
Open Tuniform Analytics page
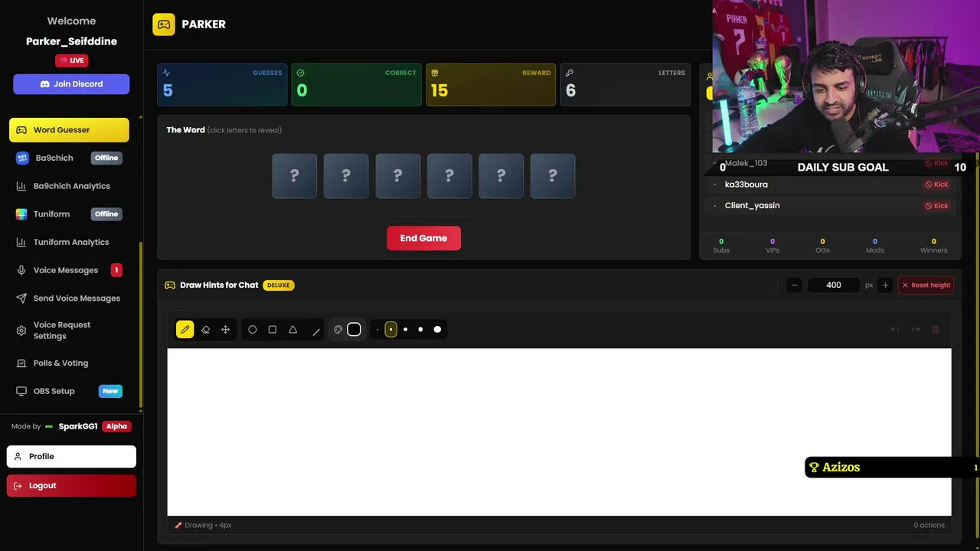tap(69, 242)
